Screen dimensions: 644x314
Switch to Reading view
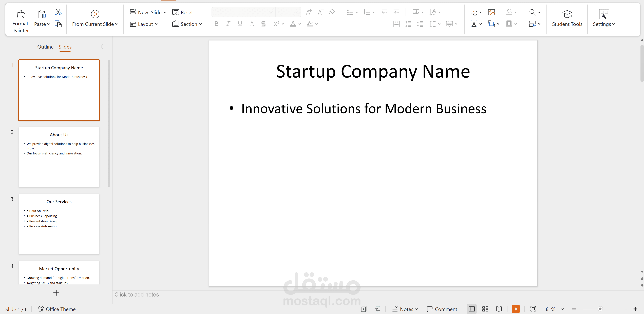click(499, 309)
